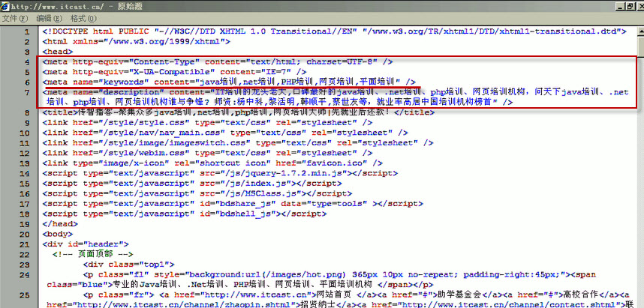Viewport: 644px width, 308px height.
Task: Click the id="bdshell_js" script line
Action: (185, 214)
